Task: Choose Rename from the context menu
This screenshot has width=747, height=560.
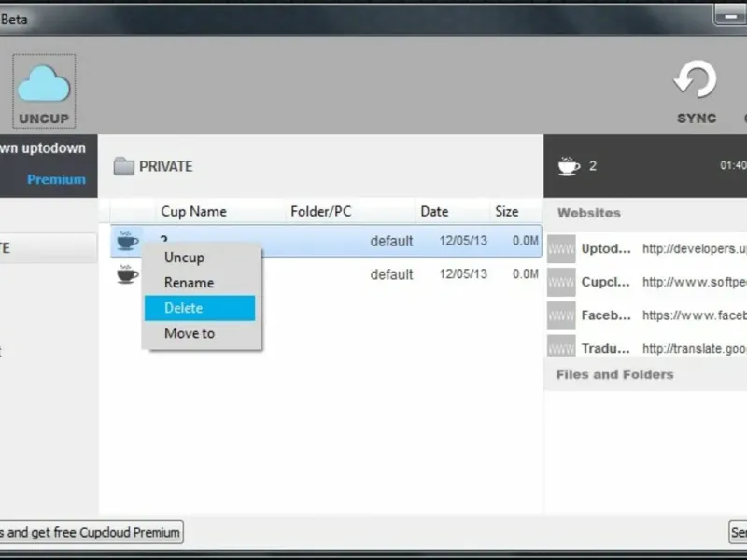Action: click(x=200, y=283)
